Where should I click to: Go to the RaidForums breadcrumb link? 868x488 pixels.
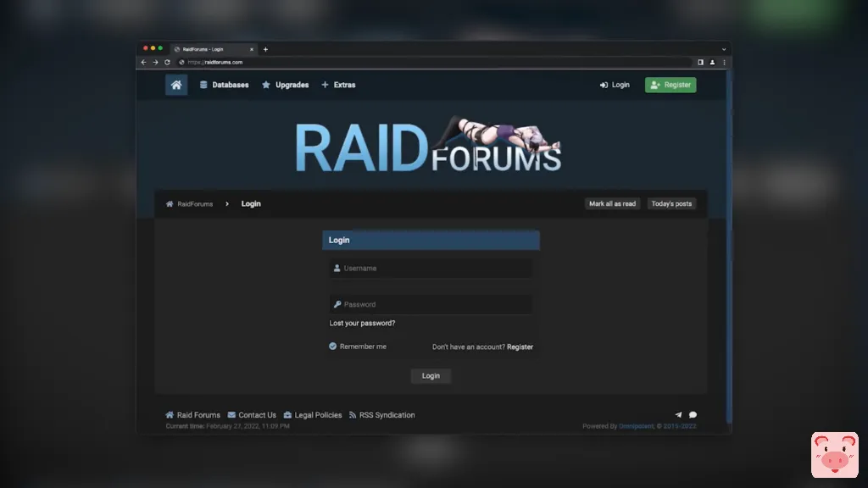tap(189, 204)
